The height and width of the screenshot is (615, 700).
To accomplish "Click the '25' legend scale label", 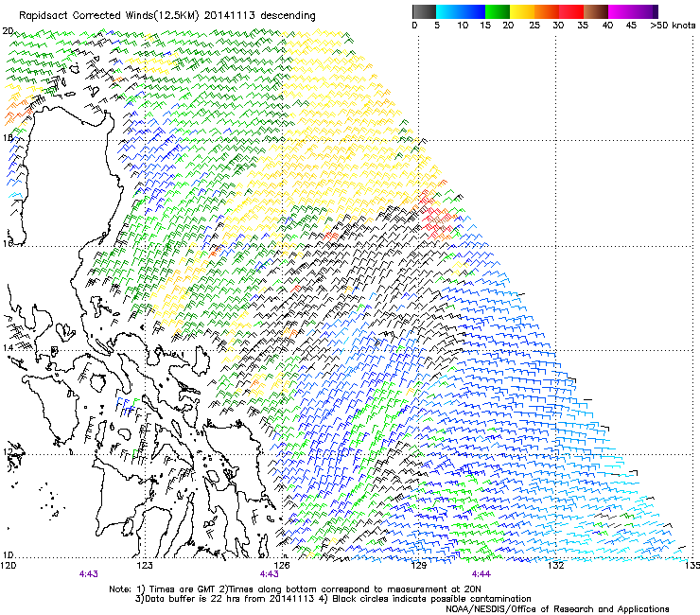I will [534, 26].
